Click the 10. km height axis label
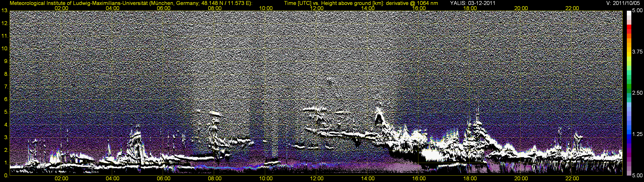 (x=5, y=49)
